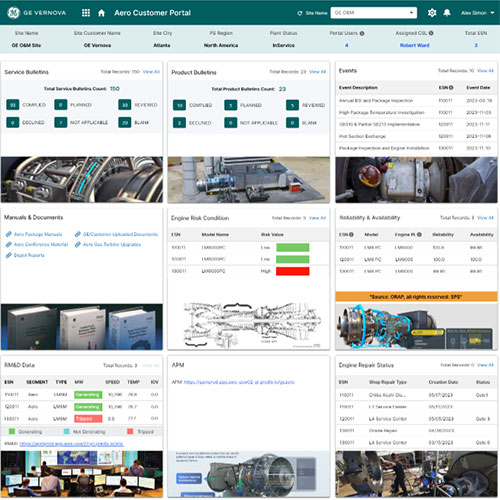Viewport: 500px width, 500px height.
Task: Click Service Bulletins NOT APPLICABLE count badge
Action: pos(61,123)
